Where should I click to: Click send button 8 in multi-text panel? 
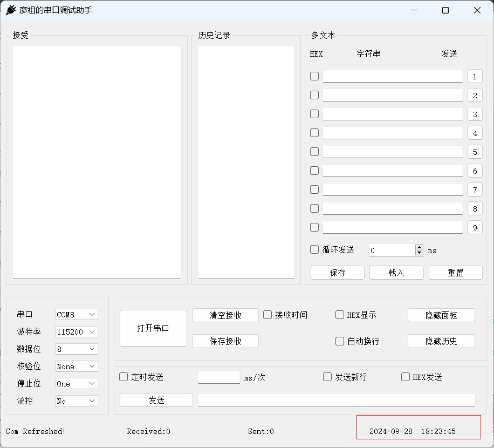[475, 209]
